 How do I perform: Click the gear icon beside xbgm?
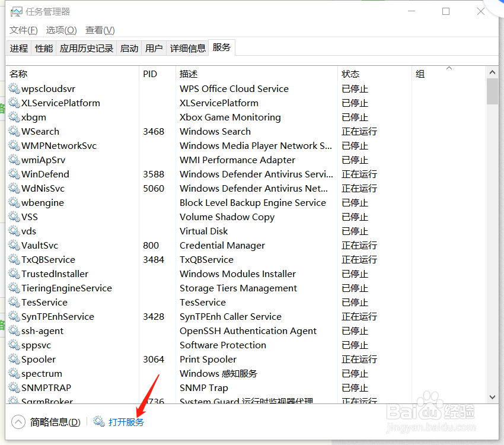[x=14, y=117]
